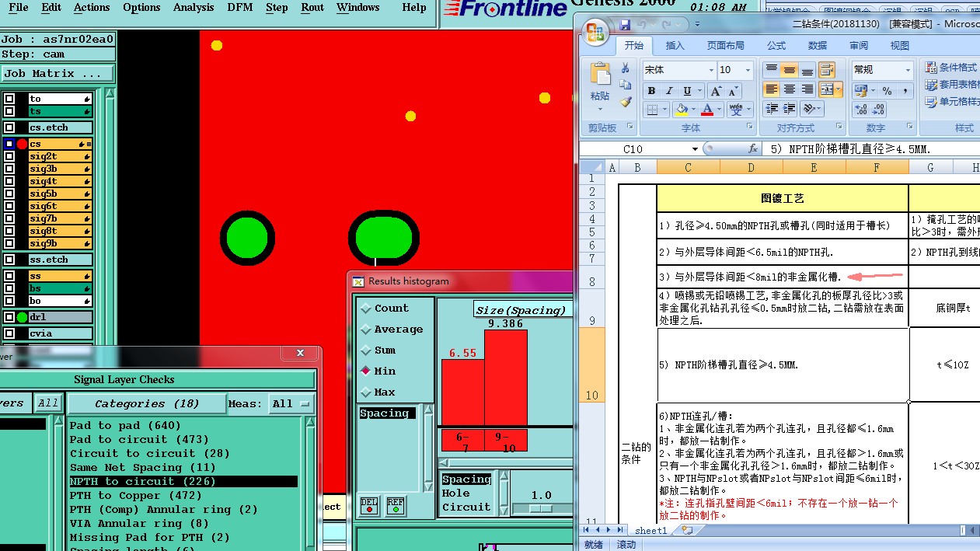Click the Copy icon in clipboard group
Screen dimensions: 980x551
tap(626, 85)
